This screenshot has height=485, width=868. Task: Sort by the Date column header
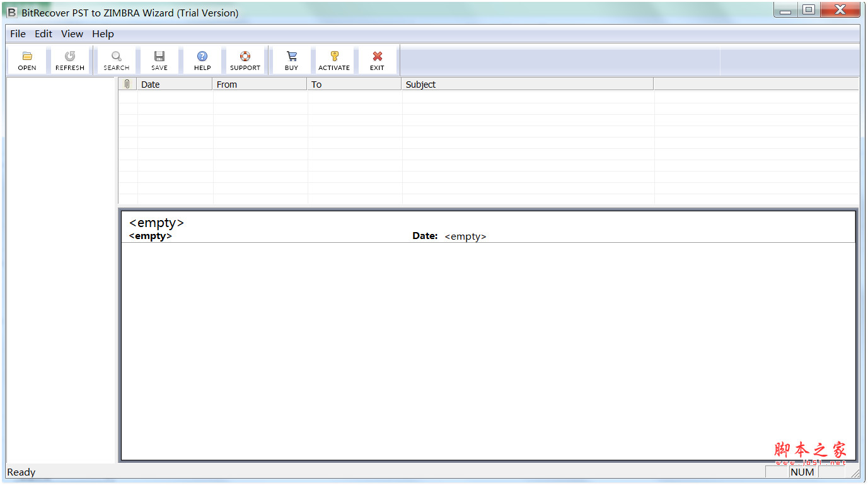pos(175,85)
